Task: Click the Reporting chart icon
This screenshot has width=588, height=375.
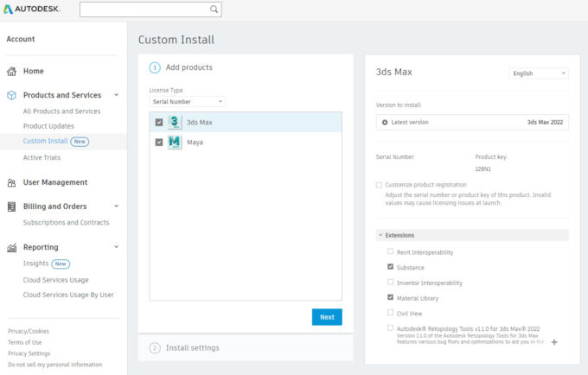Action: 11,248
